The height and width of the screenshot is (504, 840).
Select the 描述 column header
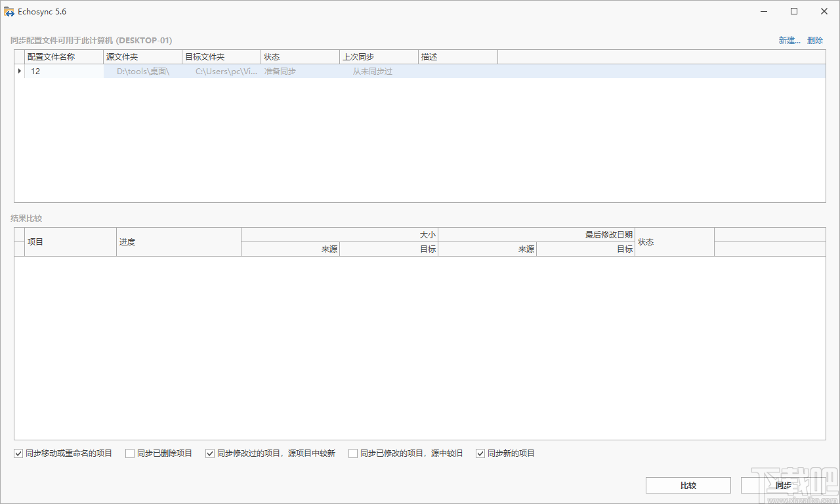[x=457, y=57]
